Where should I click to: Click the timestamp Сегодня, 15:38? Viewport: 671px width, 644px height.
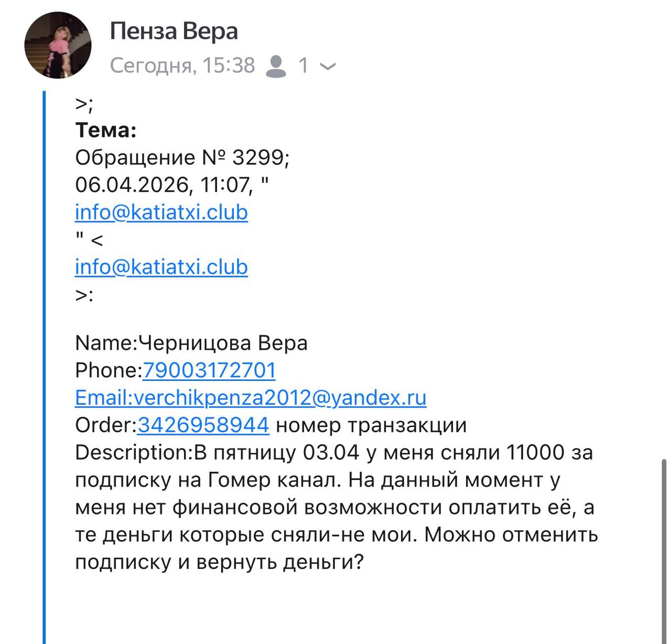182,66
